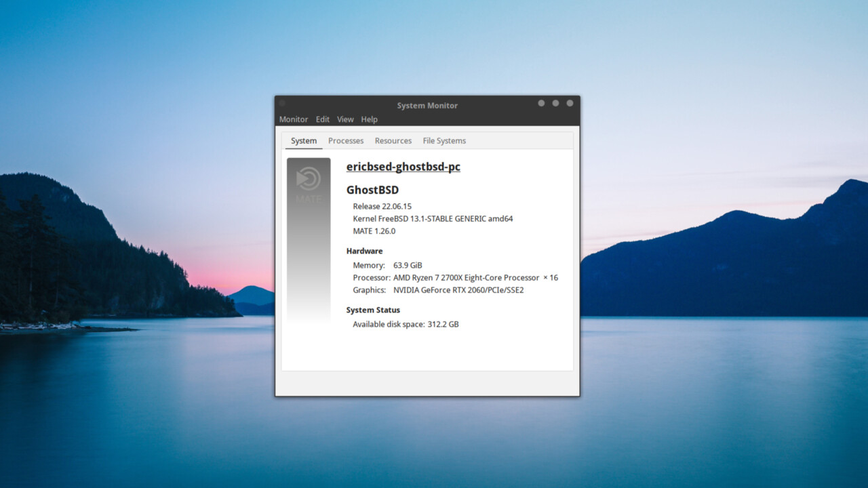Click the AMD Ryzen 7 2700X processor text

476,277
